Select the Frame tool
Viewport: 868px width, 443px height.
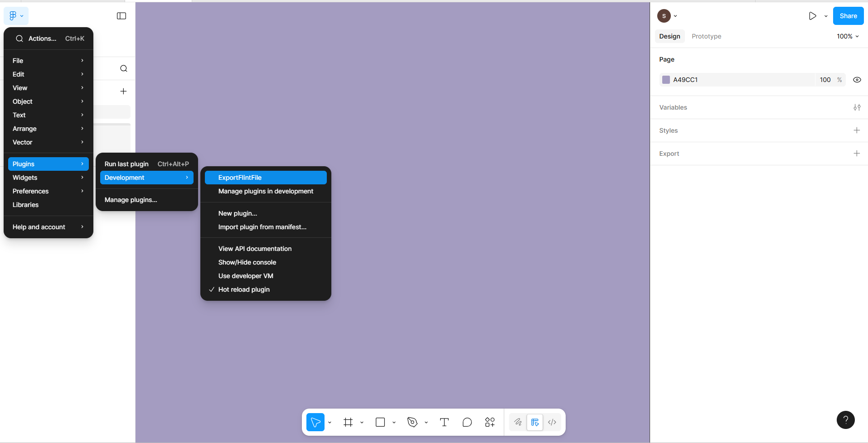click(348, 422)
